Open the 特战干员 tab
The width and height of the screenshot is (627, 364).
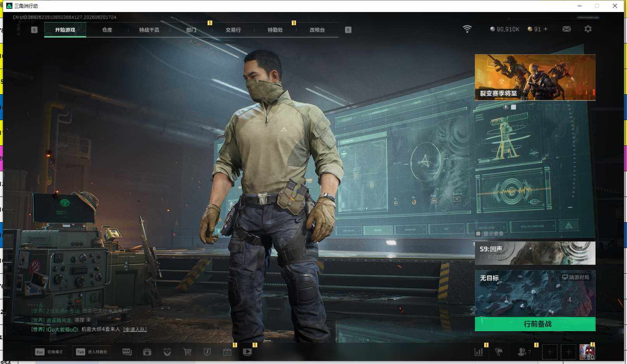click(x=149, y=30)
